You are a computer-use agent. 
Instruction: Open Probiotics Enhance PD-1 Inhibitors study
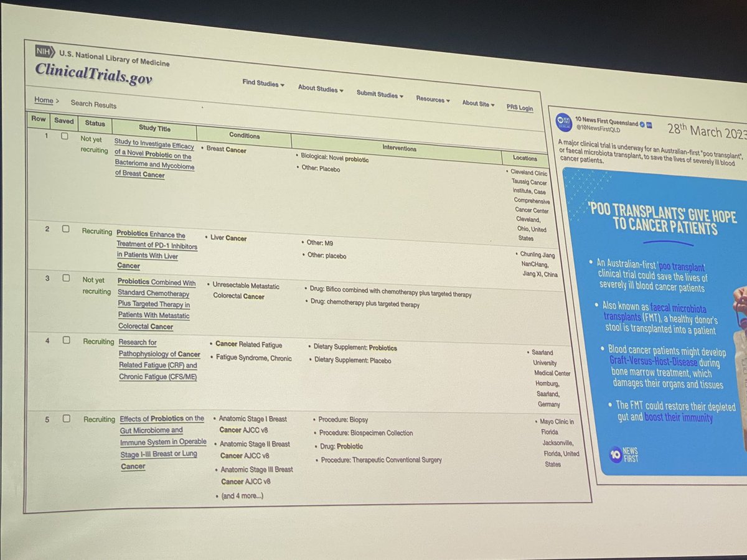click(x=157, y=250)
